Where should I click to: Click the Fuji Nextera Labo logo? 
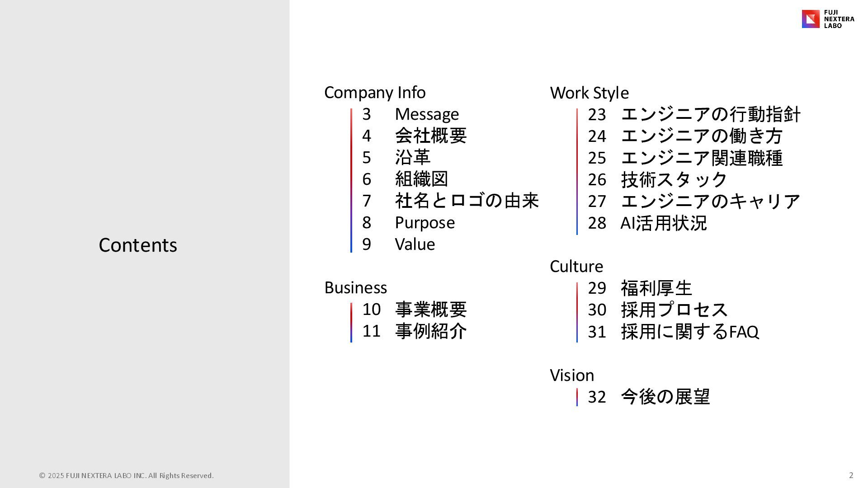click(x=828, y=19)
